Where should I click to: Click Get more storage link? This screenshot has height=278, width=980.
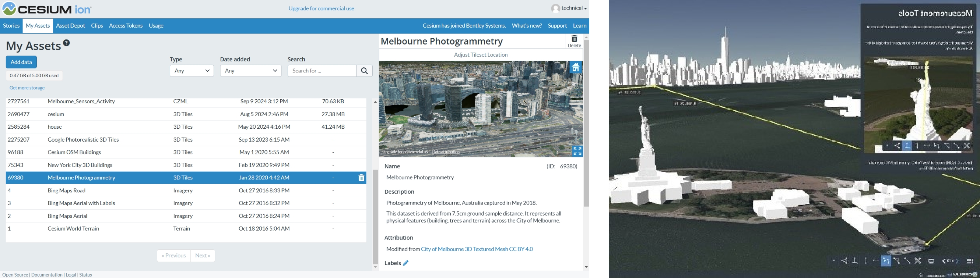(x=27, y=88)
